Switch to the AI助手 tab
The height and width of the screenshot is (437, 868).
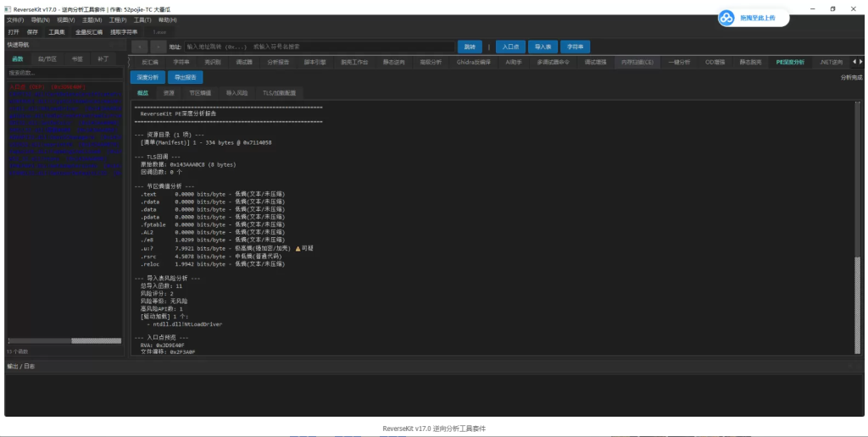click(514, 62)
